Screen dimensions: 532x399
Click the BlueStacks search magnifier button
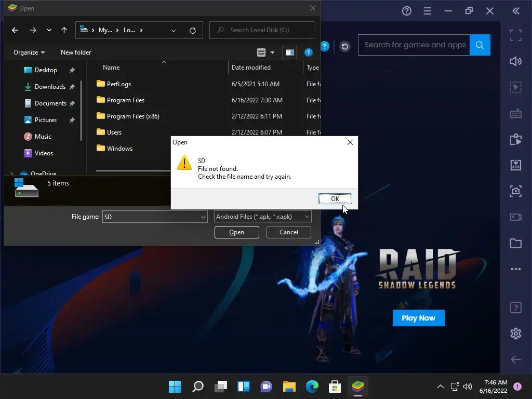[480, 45]
